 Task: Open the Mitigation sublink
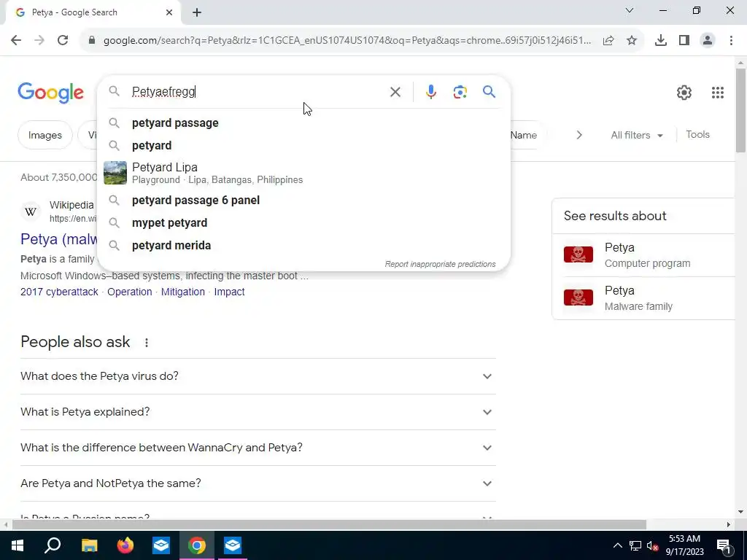(183, 292)
